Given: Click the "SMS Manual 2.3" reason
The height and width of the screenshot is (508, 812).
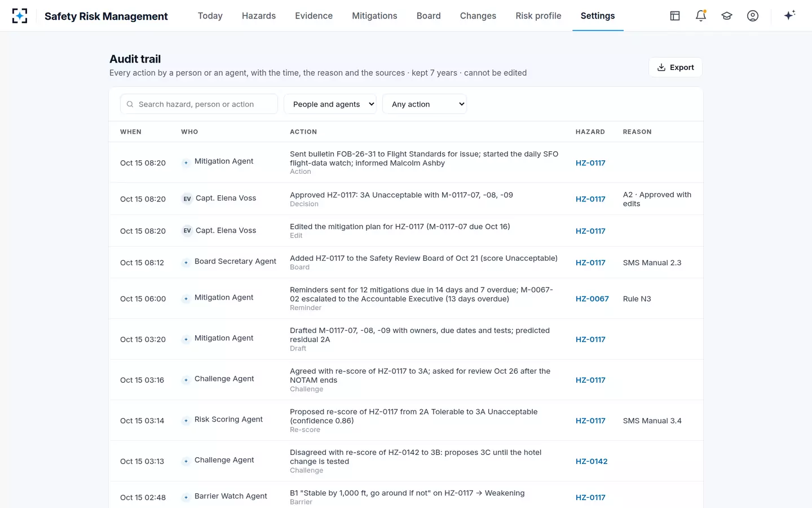Looking at the screenshot, I should 652,262.
